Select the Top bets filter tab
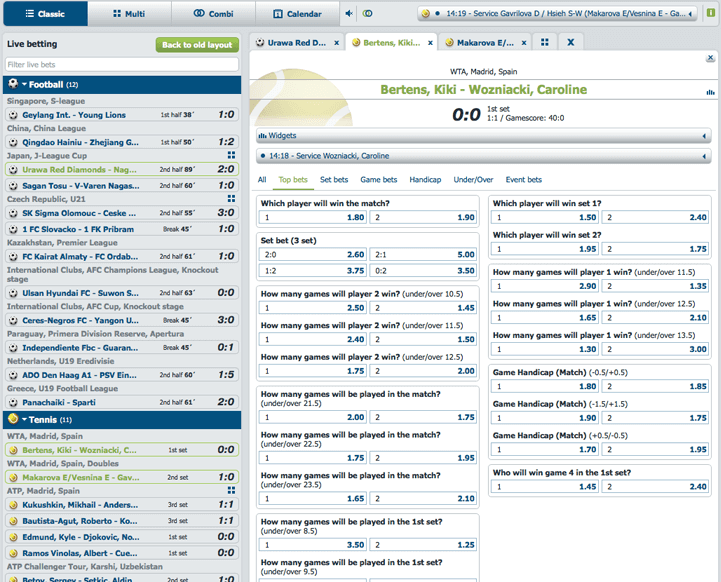This screenshot has width=721, height=582. [x=293, y=180]
